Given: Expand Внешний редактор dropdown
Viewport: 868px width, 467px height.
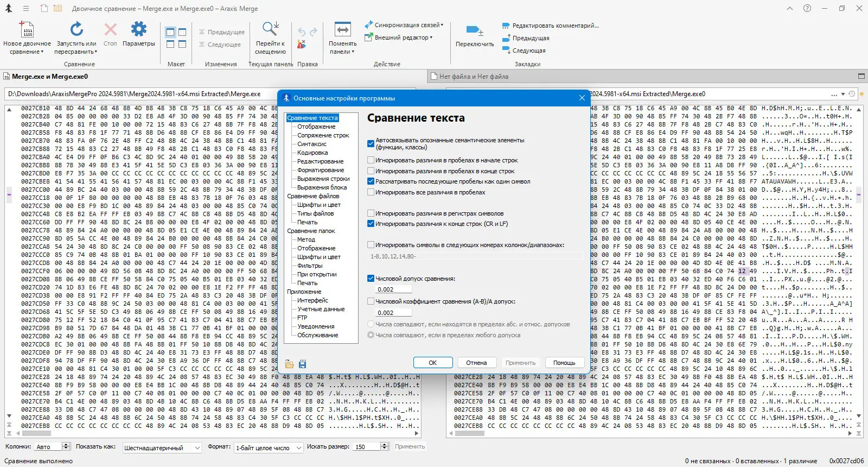Looking at the screenshot, I should (431, 37).
